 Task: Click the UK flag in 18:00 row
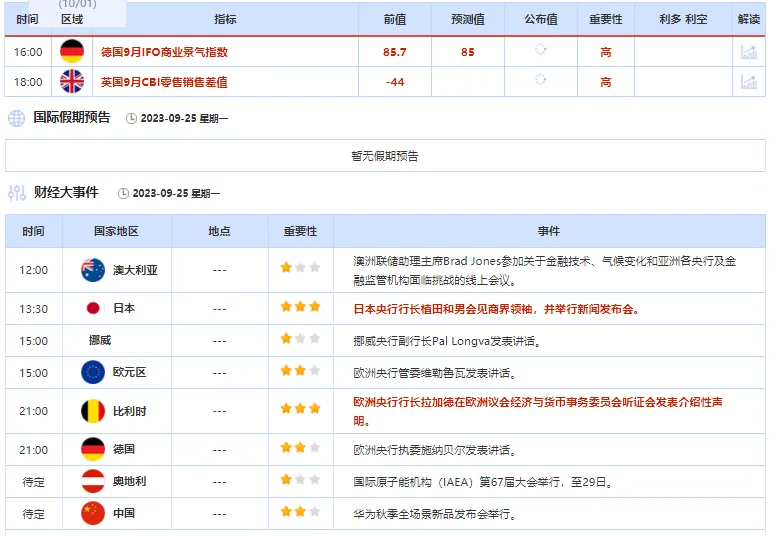pos(72,81)
